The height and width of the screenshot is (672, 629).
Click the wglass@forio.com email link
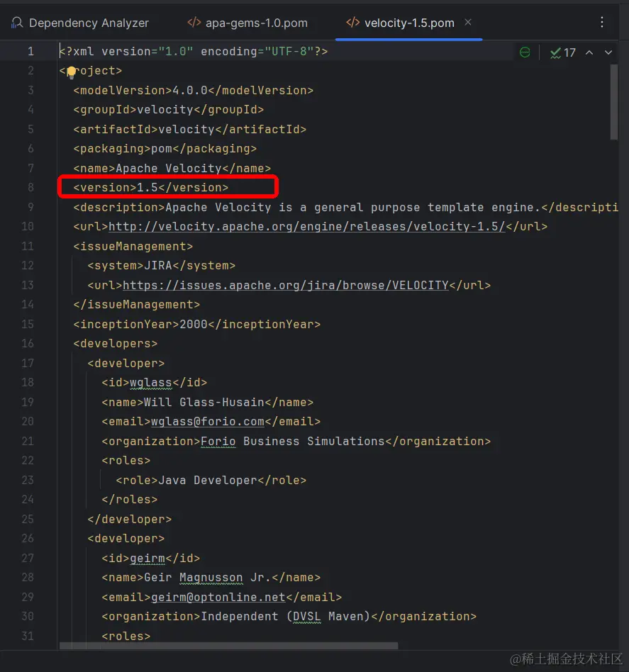(208, 421)
